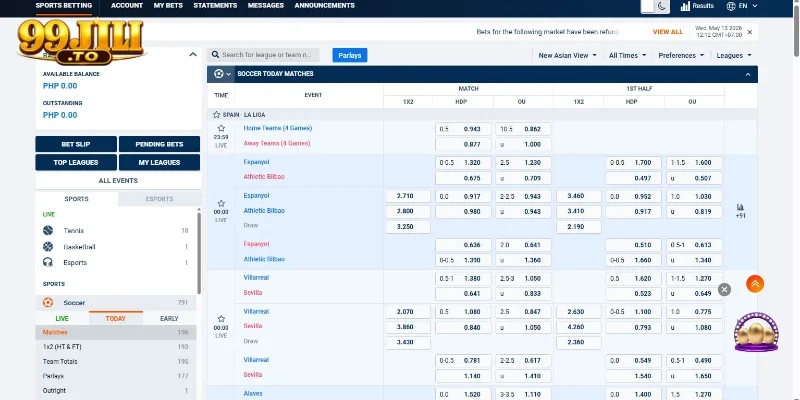The height and width of the screenshot is (400, 800).
Task: Collapse Soccer Today Matches section
Action: pyautogui.click(x=748, y=74)
